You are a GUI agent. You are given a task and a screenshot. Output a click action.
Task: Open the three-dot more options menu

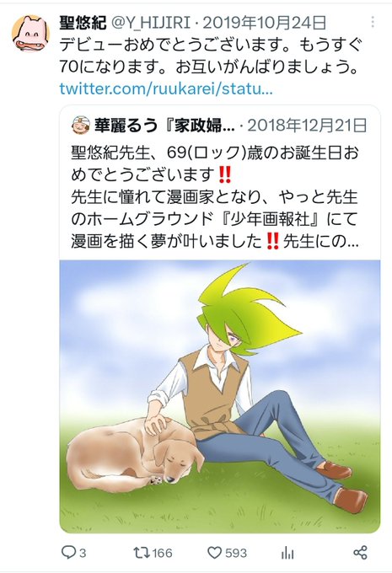click(x=373, y=22)
